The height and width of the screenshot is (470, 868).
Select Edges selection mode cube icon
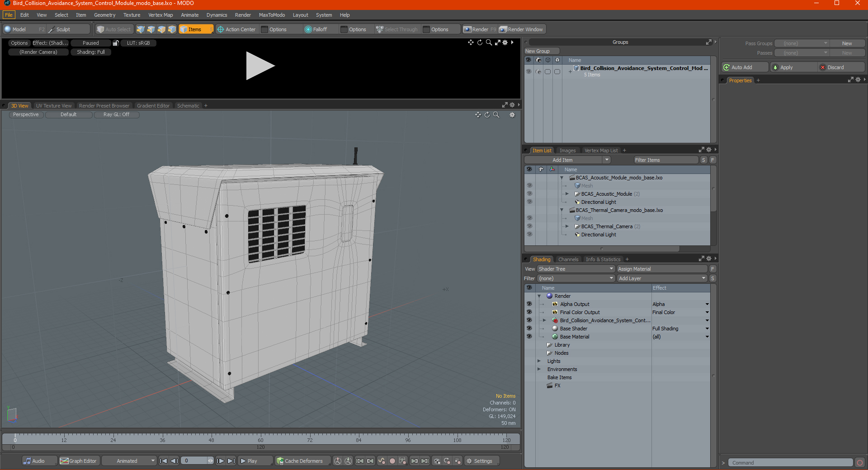point(151,29)
